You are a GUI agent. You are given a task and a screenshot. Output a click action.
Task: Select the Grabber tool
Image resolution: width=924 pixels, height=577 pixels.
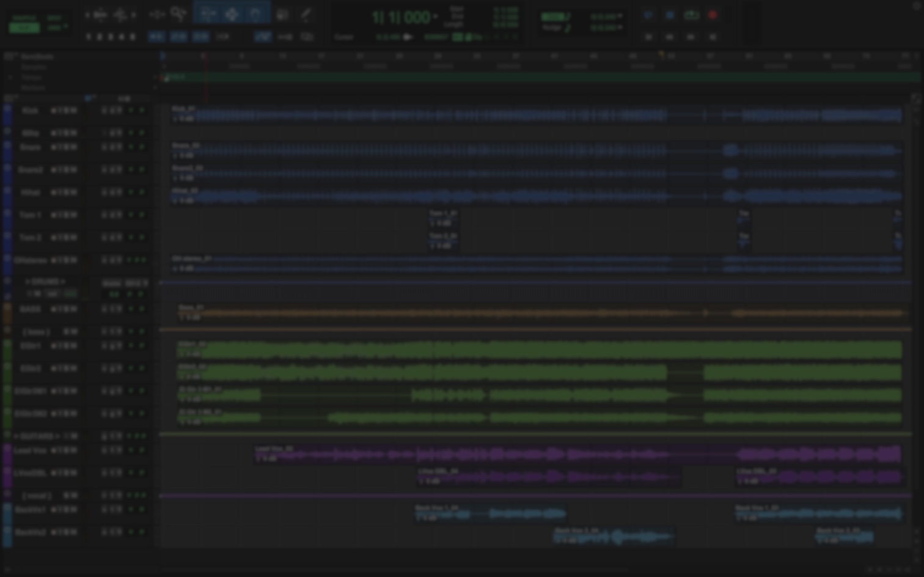[x=255, y=14]
